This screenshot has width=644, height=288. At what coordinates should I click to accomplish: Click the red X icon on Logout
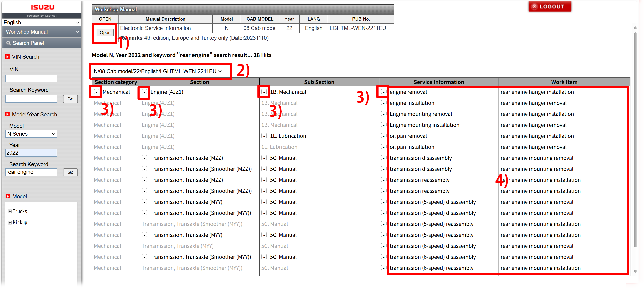534,7
